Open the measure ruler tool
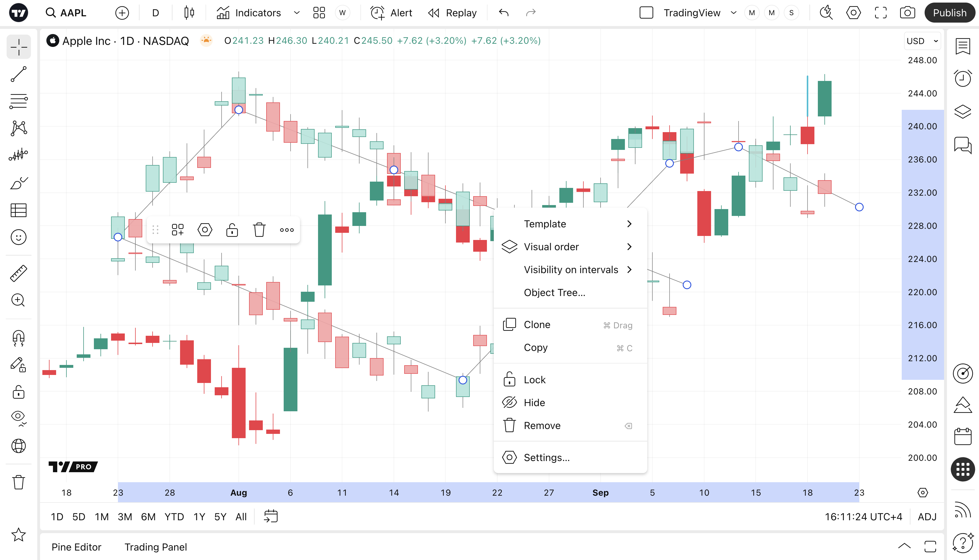Screen dimensions: 979x560 (x=19, y=273)
